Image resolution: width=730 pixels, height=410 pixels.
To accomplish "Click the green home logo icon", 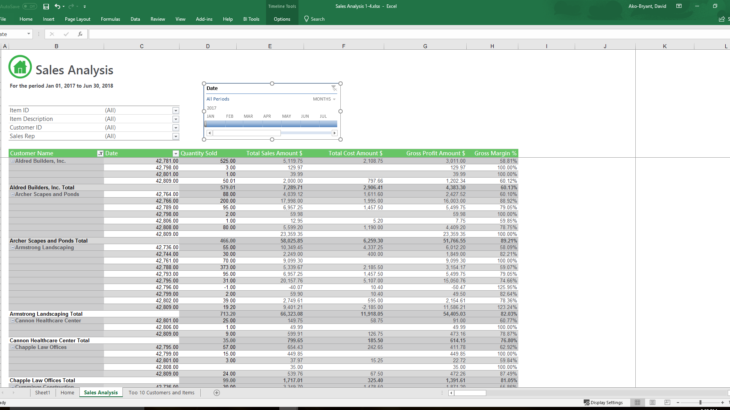I will (x=20, y=67).
